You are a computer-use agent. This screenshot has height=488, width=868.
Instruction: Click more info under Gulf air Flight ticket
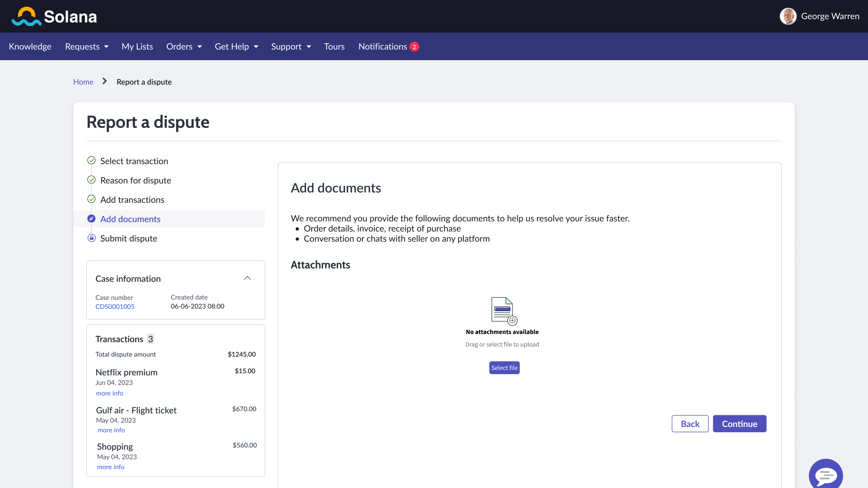tap(111, 430)
